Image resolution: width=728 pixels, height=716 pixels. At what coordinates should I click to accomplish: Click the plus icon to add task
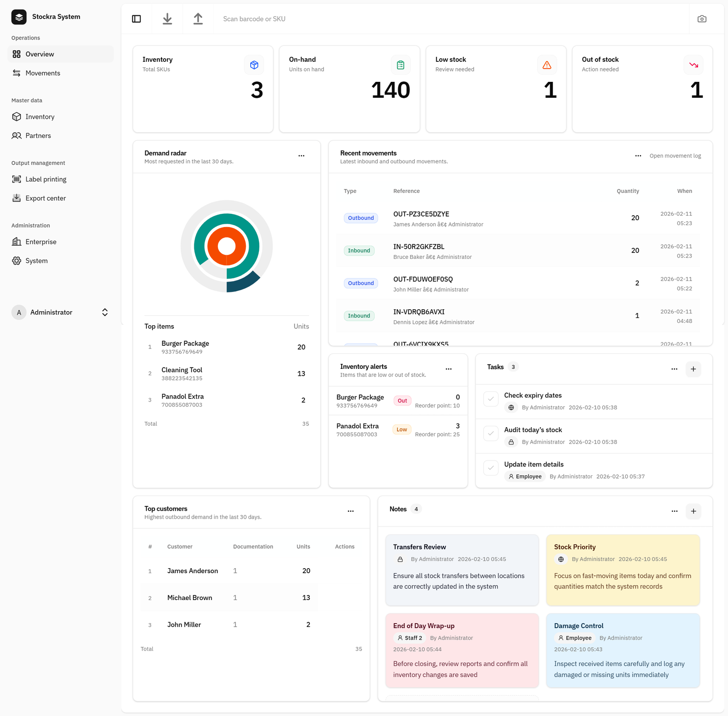(693, 369)
